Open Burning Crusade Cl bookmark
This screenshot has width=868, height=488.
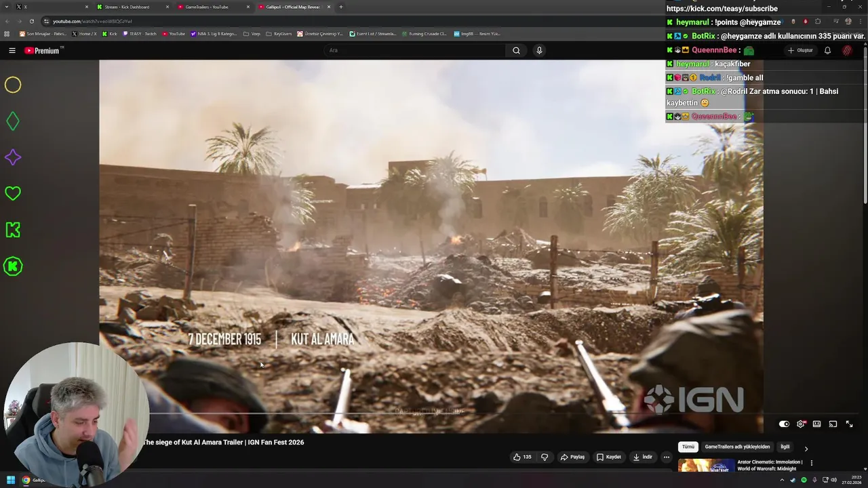[x=425, y=34]
